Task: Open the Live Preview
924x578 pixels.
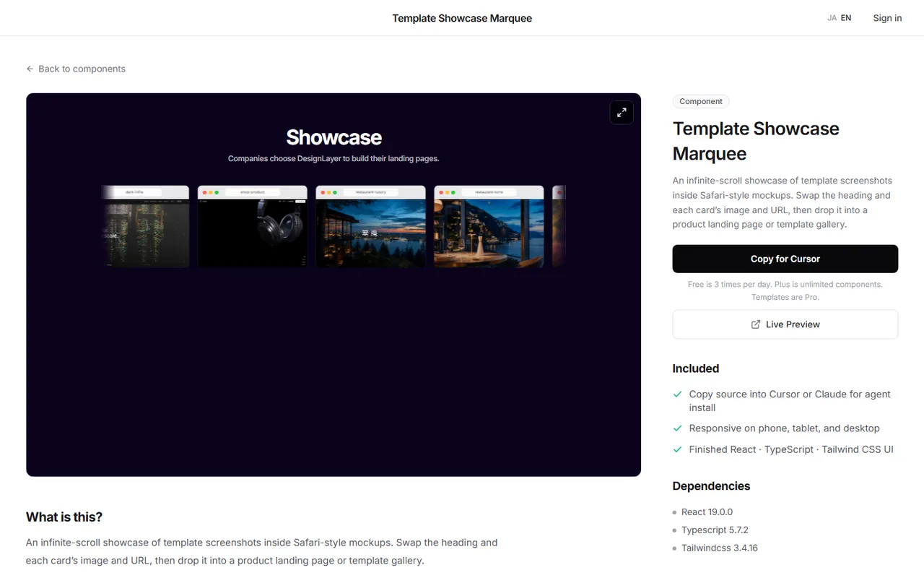Action: tap(785, 324)
